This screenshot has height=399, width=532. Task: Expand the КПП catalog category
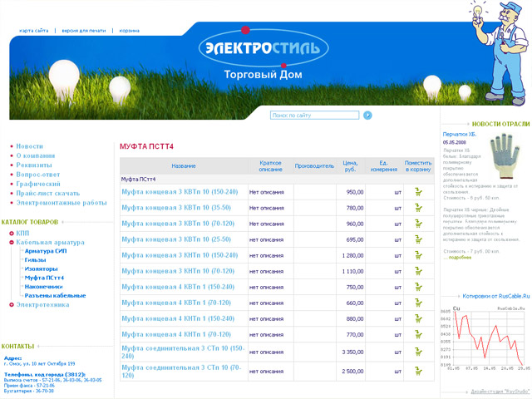10,234
